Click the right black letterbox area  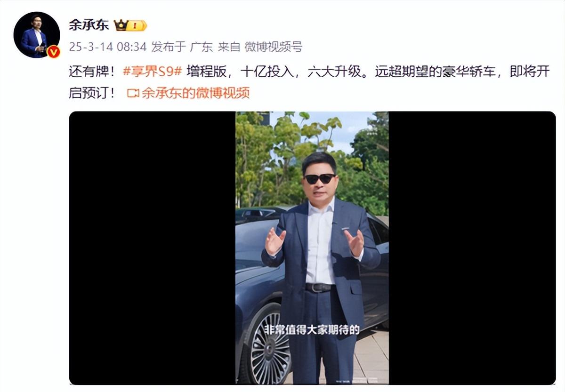[472, 248]
